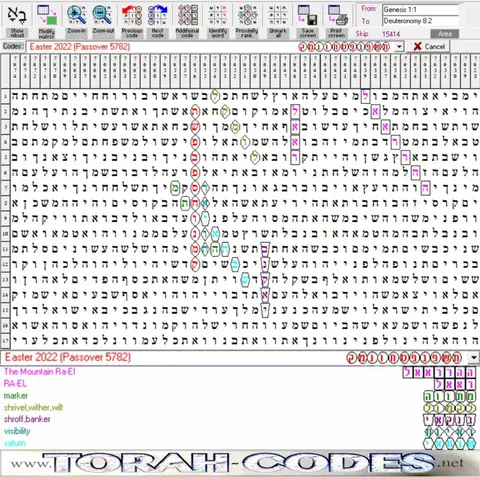The height and width of the screenshot is (477, 480).
Task: Click the green boxed letter in matrix row 7
Action: coord(175,188)
